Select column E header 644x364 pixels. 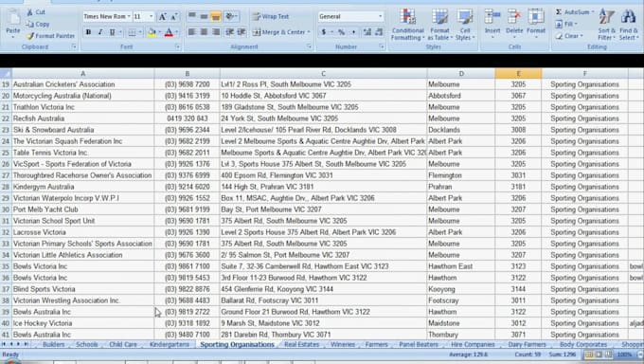(x=518, y=74)
